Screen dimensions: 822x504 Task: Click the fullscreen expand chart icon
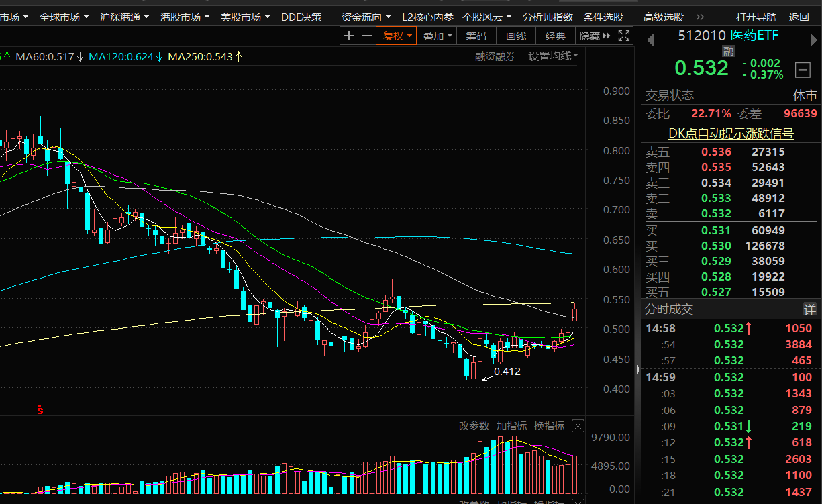pyautogui.click(x=623, y=36)
